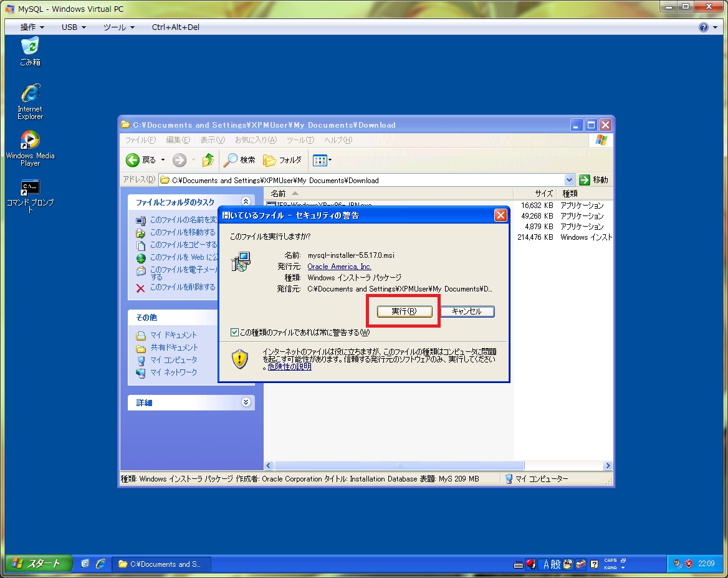This screenshot has height=578, width=728.
Task: Open the Oracle America, Inc. publisher link
Action: (340, 267)
